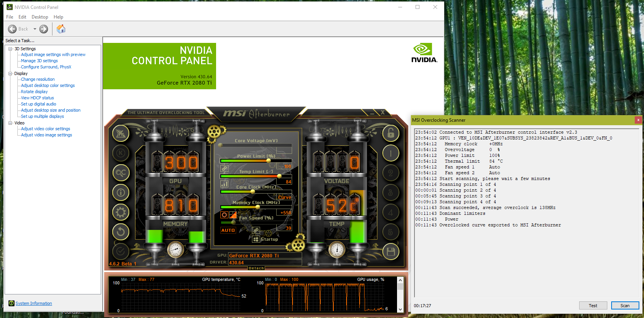Collapse the Video tree node
This screenshot has width=644, height=318.
click(x=10, y=123)
